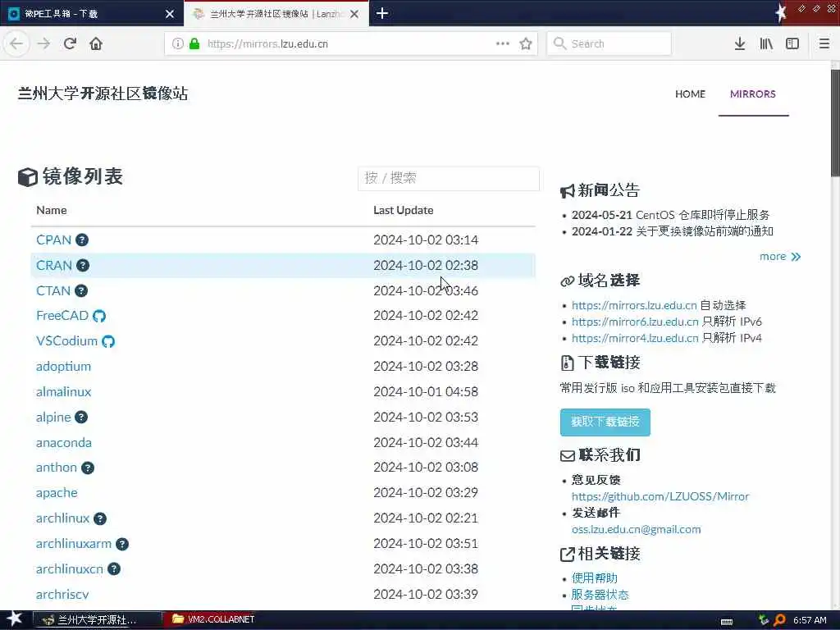
Task: Show site information via the info icon
Action: tap(177, 44)
